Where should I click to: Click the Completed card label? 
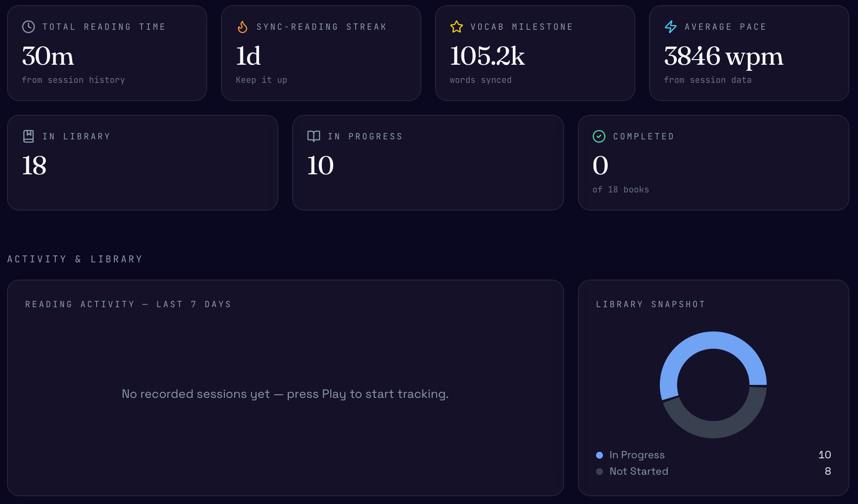click(643, 136)
